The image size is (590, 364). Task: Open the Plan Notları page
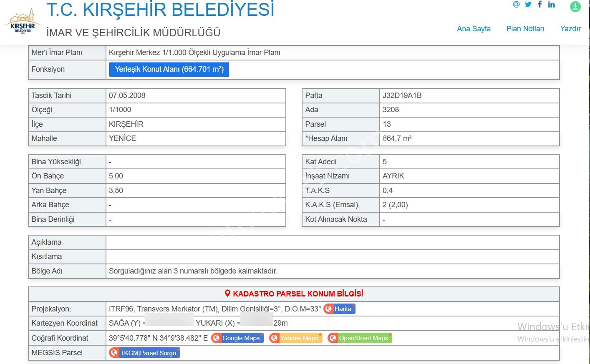tap(525, 29)
